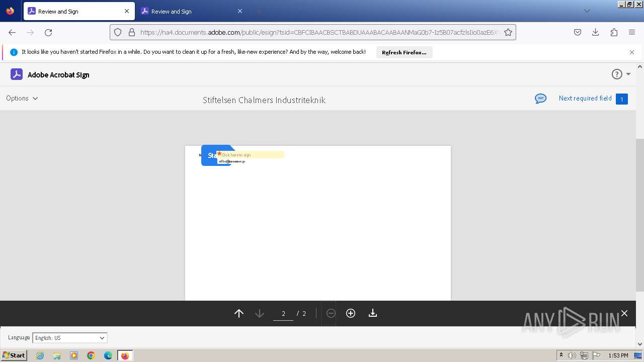Zoom out of the document

pos(331,313)
